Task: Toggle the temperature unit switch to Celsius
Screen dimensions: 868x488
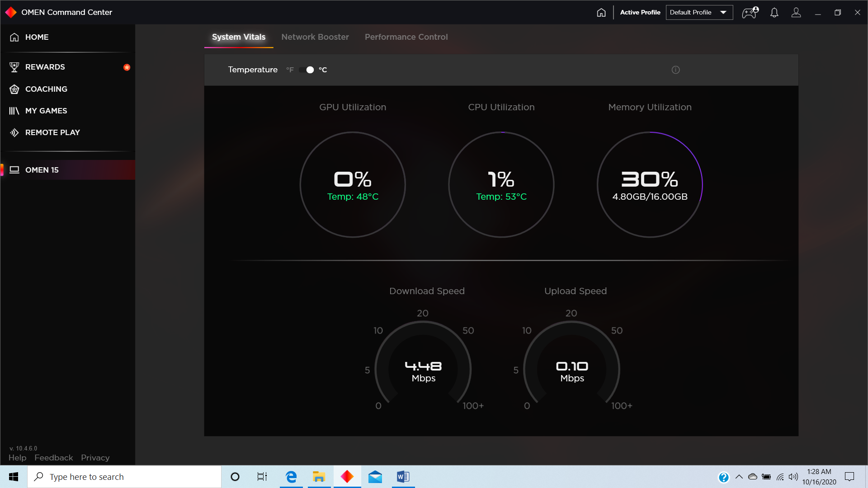Action: 306,70
